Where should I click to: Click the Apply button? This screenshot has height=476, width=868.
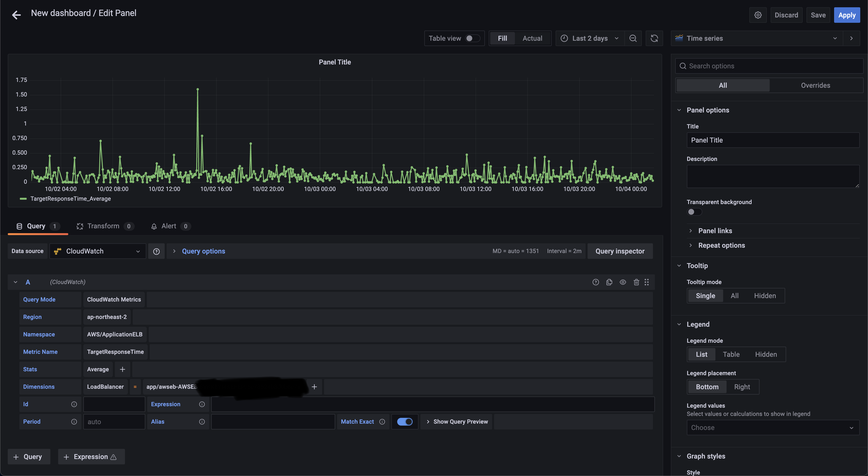pyautogui.click(x=846, y=15)
